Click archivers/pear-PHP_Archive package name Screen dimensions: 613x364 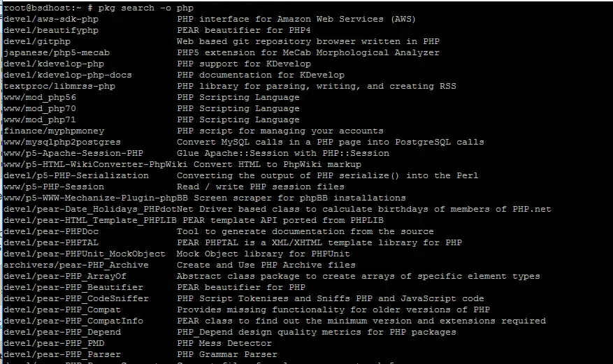click(x=76, y=265)
